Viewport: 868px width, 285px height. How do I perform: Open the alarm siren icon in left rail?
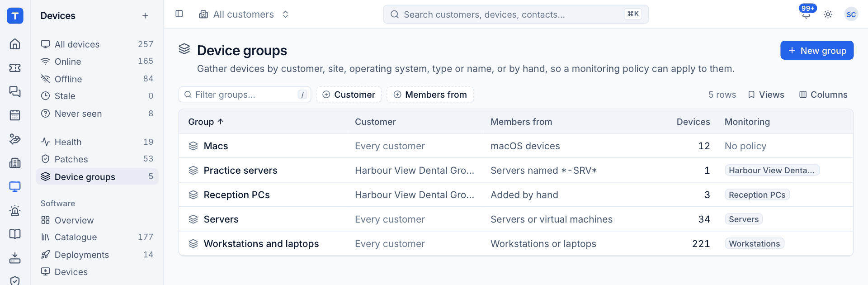15,210
